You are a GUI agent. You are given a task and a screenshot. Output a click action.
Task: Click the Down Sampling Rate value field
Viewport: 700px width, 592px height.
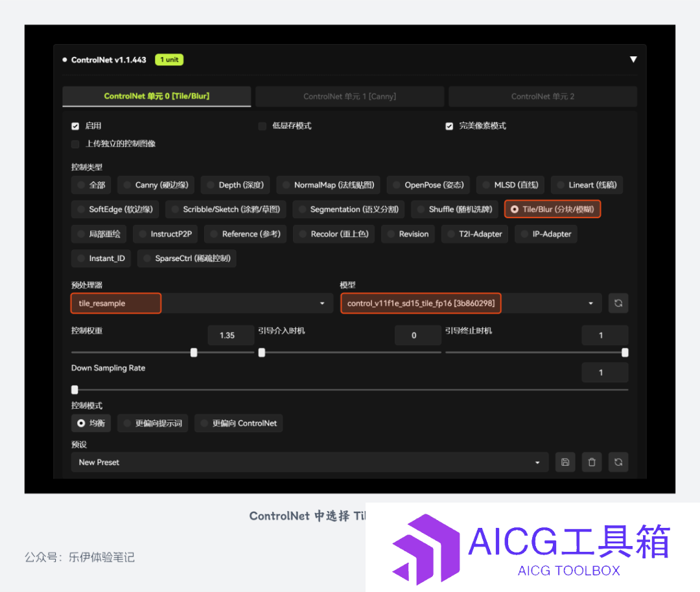pyautogui.click(x=605, y=372)
